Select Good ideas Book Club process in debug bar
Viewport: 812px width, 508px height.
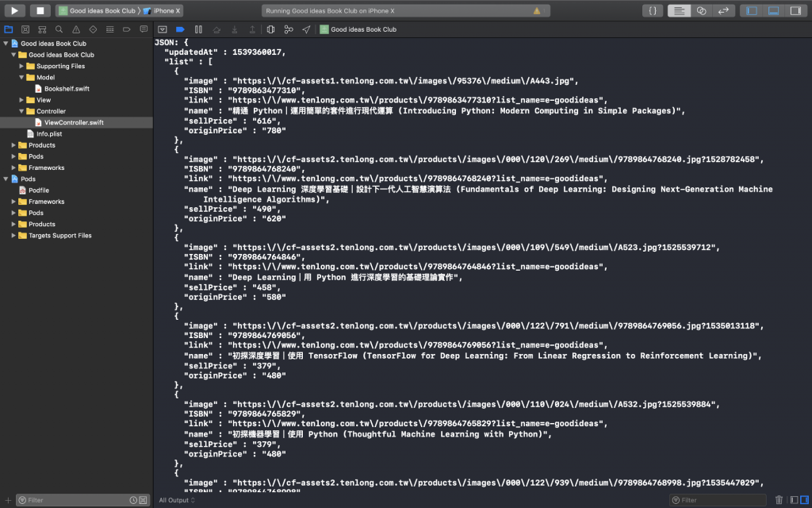pyautogui.click(x=358, y=29)
